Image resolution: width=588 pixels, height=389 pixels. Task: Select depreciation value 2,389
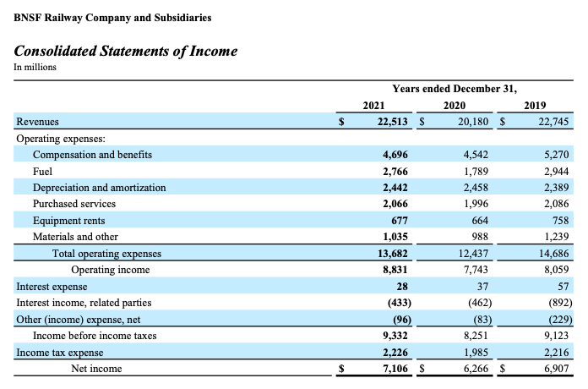click(557, 188)
